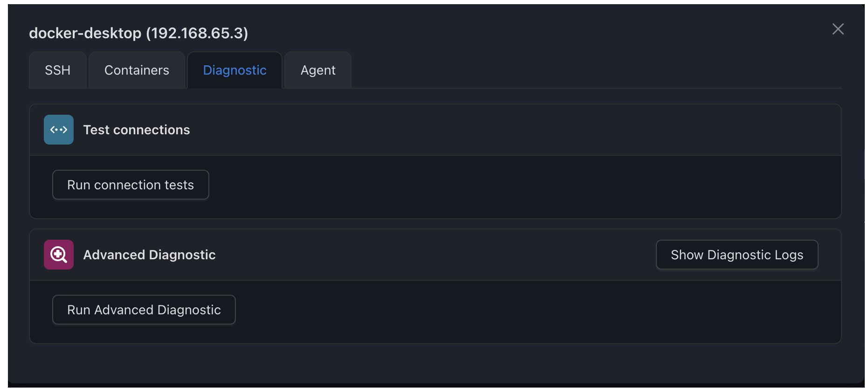Click the Test connections arrows icon
Screen dimensions: 868x388
59,130
